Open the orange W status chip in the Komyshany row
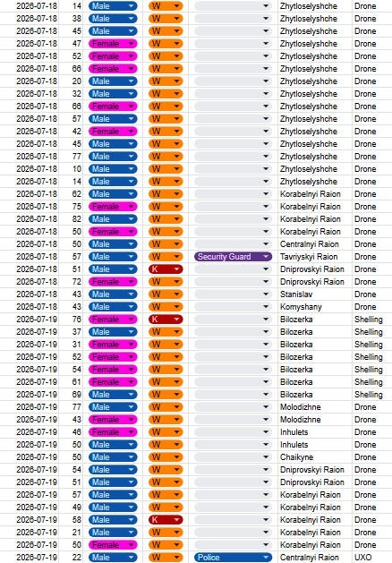Screen dimensions: 392x563 [x=166, y=307]
